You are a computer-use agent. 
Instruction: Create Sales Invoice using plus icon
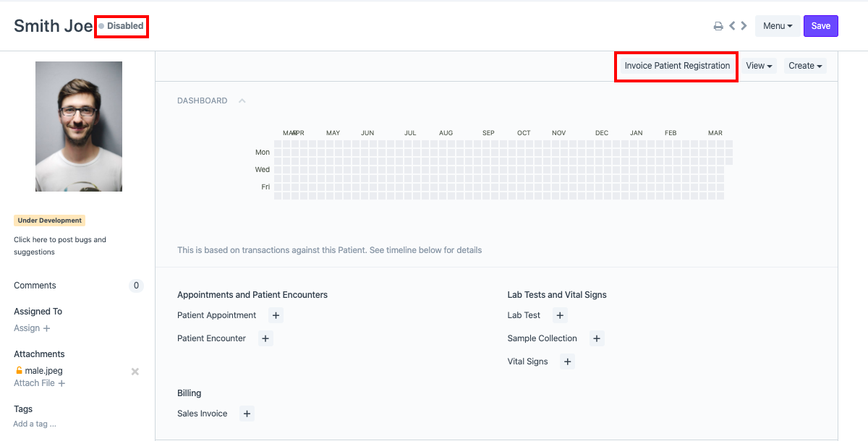(x=247, y=414)
